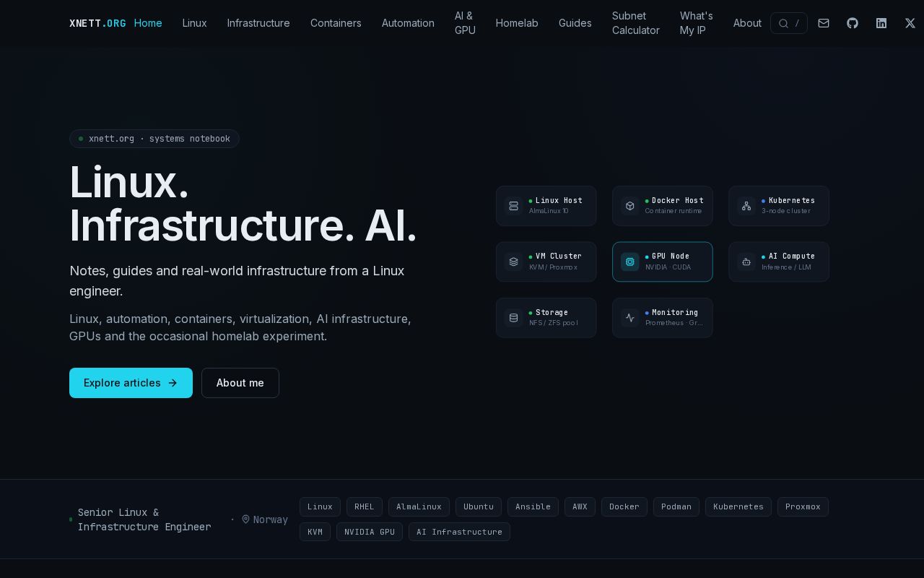Open the Containers nav item

336,23
